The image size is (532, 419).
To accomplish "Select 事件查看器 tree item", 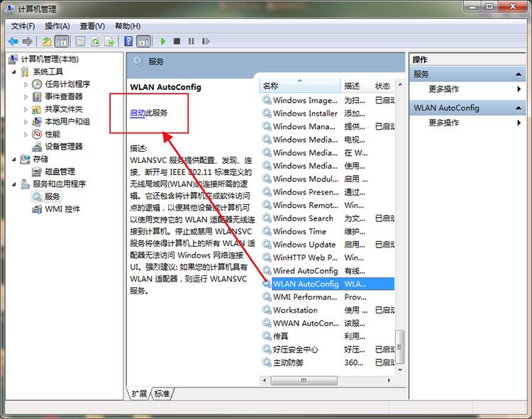I will point(64,96).
